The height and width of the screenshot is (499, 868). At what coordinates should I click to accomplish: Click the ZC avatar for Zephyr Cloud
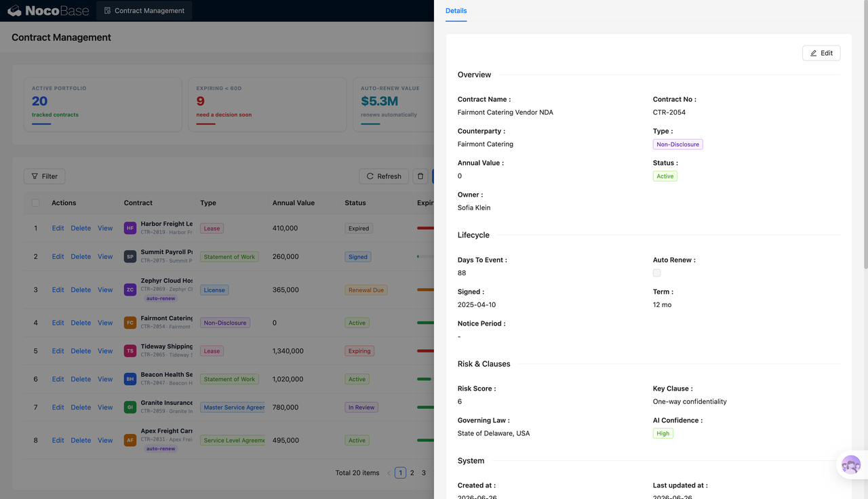[130, 290]
